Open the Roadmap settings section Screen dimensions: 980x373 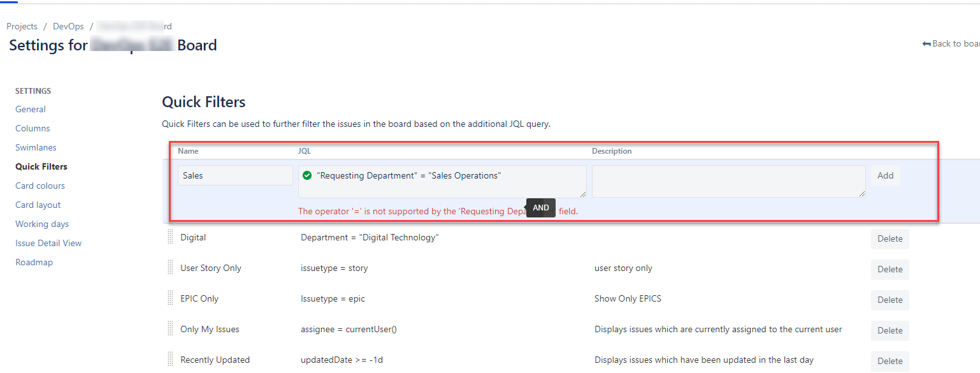pyautogui.click(x=34, y=262)
